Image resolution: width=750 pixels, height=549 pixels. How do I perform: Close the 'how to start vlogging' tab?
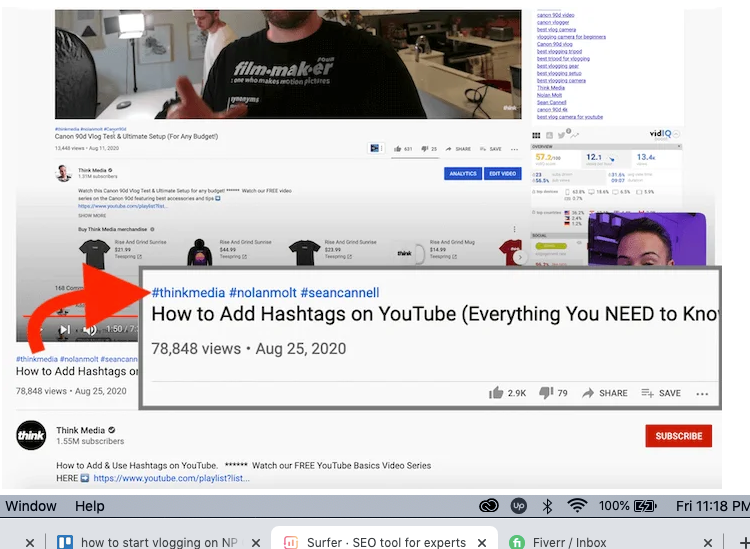pyautogui.click(x=256, y=543)
